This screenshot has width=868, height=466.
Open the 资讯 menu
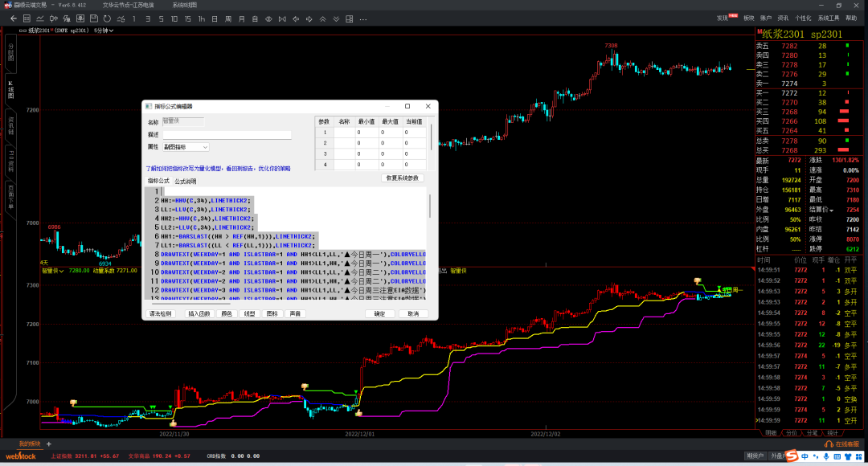783,18
